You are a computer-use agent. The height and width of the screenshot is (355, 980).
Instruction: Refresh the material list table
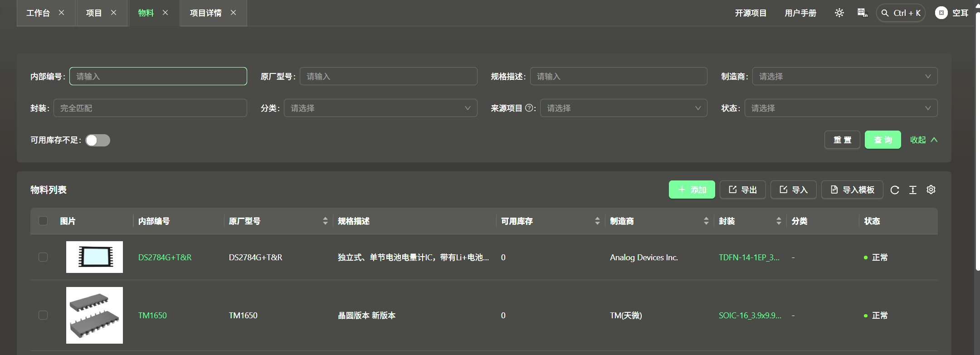894,190
